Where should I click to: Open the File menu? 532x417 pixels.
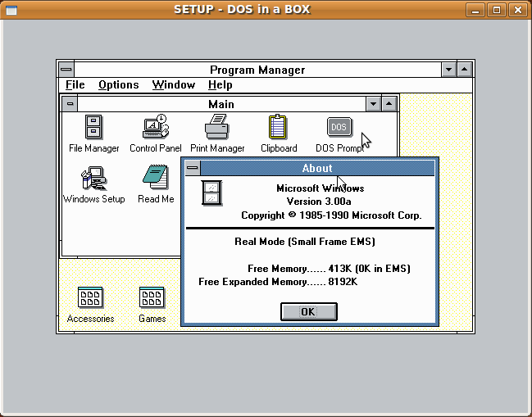(75, 84)
